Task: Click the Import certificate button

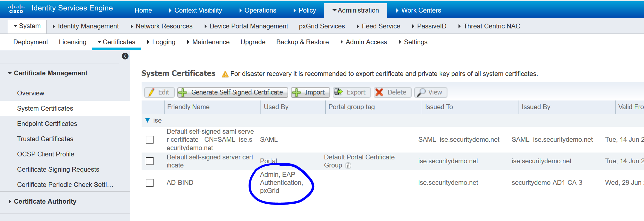Action: click(310, 92)
